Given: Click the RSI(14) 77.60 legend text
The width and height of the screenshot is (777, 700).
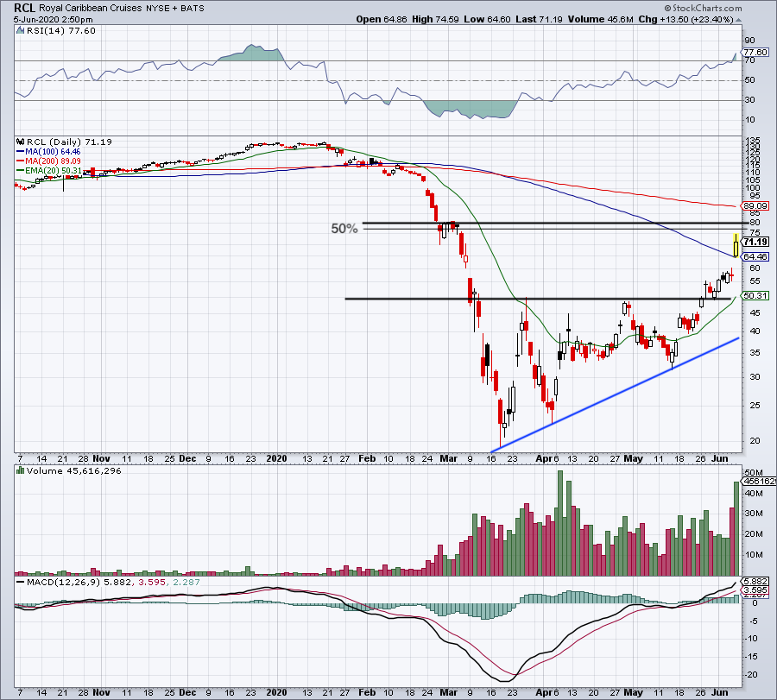Looking at the screenshot, I should click(x=60, y=31).
